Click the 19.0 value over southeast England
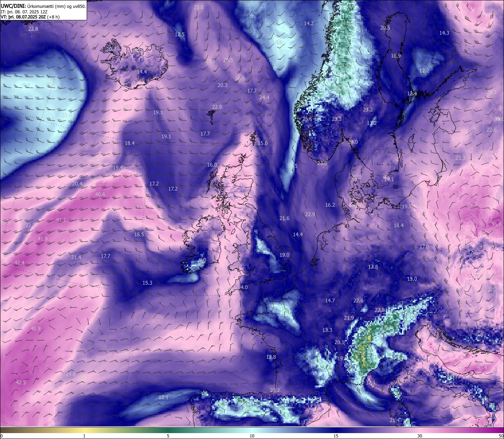This screenshot has height=439, width=504. (284, 255)
